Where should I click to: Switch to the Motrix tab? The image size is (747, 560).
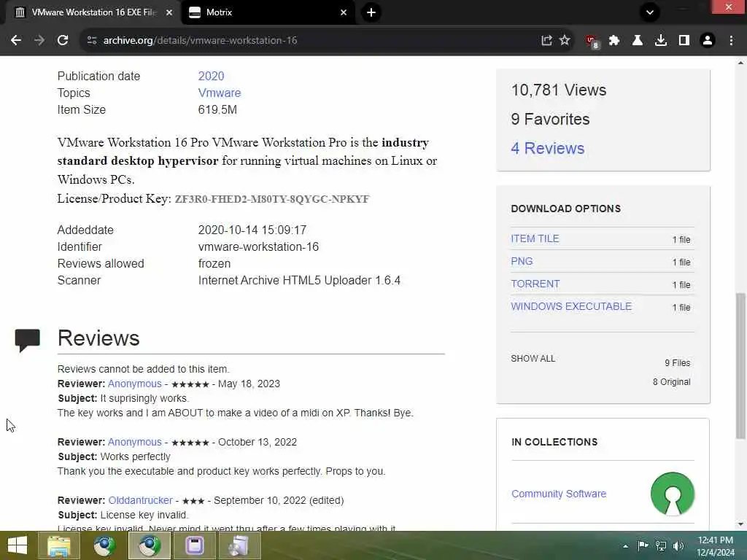268,12
